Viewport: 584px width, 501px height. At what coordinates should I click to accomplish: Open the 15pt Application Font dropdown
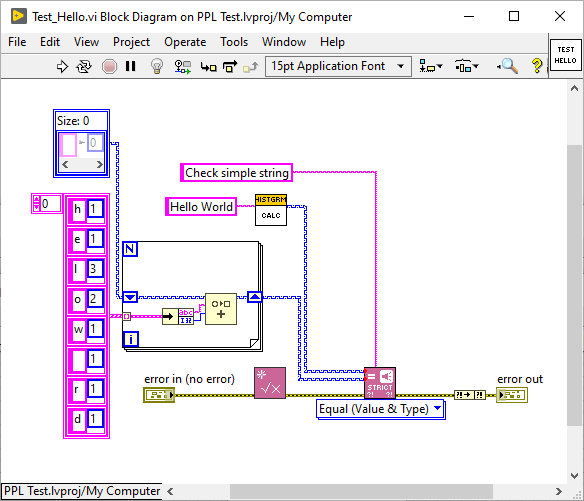click(338, 66)
